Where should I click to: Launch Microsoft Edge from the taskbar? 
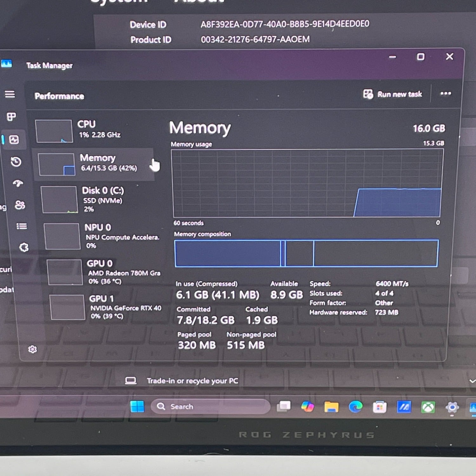point(355,407)
